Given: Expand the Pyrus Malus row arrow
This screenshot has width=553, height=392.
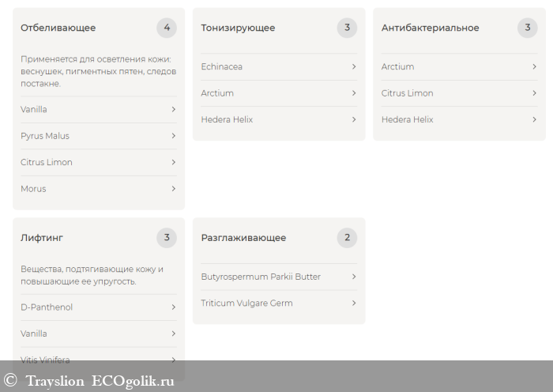Looking at the screenshot, I should (174, 136).
